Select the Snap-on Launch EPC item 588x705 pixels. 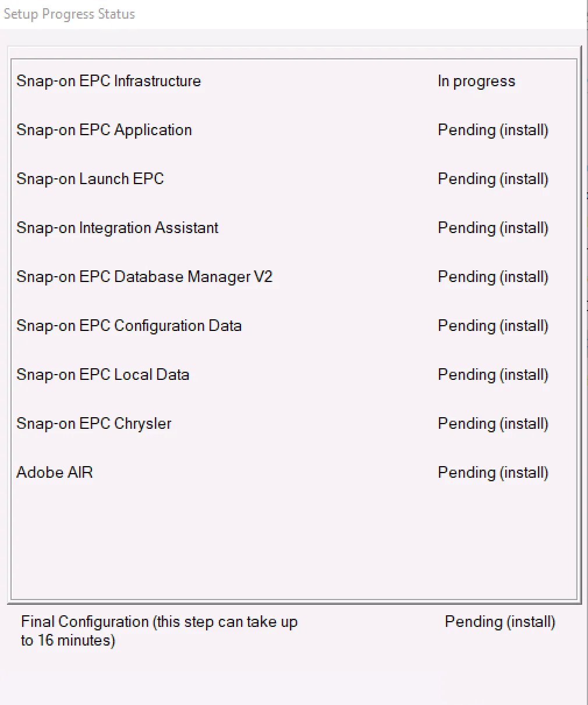coord(90,179)
